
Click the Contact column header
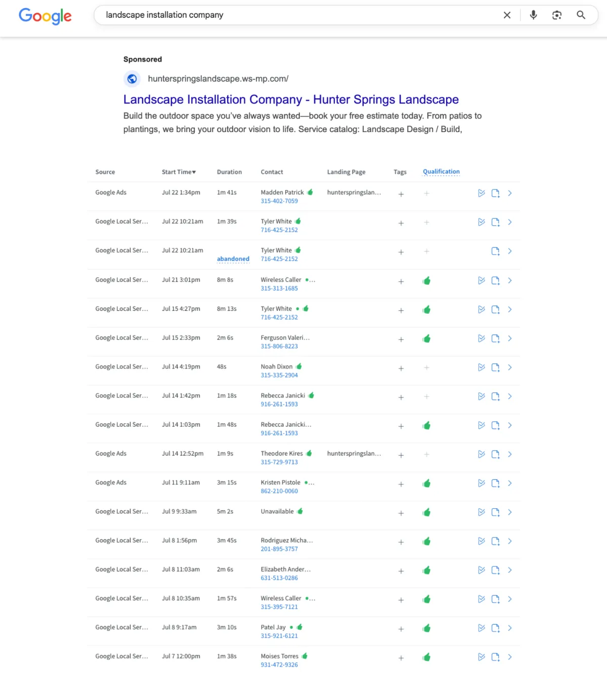[x=272, y=172]
